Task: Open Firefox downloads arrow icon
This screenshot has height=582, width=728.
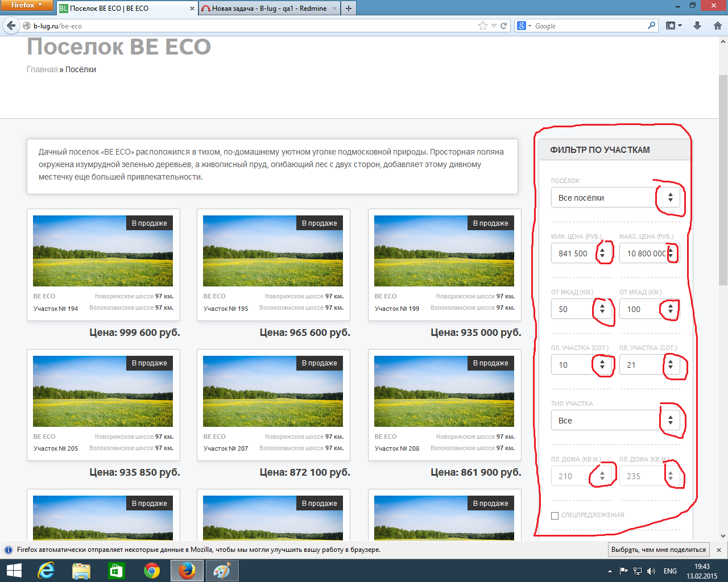Action: click(x=697, y=26)
